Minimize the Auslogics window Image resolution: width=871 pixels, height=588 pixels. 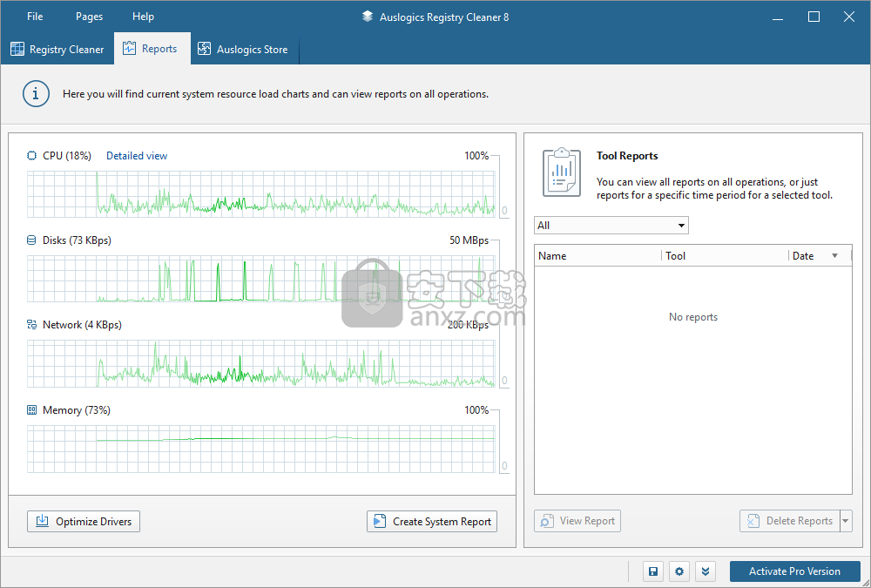[778, 17]
